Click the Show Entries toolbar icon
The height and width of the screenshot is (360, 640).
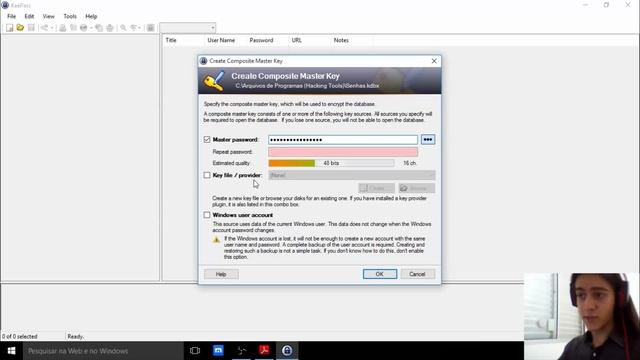point(133,28)
